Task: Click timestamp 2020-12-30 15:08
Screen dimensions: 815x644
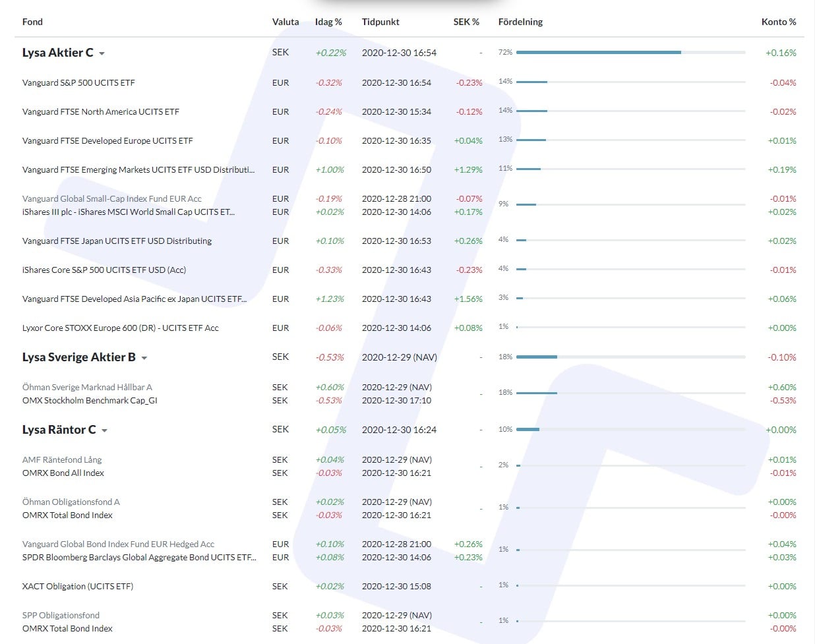Action: (x=396, y=586)
